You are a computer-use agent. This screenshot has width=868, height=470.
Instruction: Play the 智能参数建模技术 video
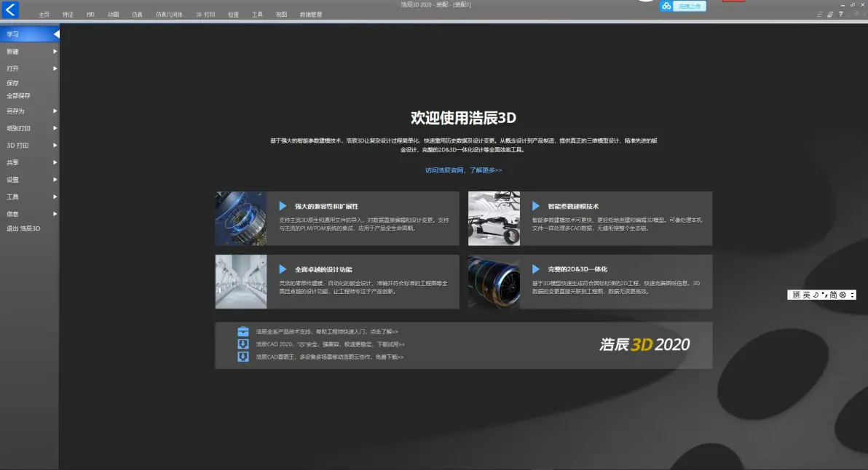(536, 206)
